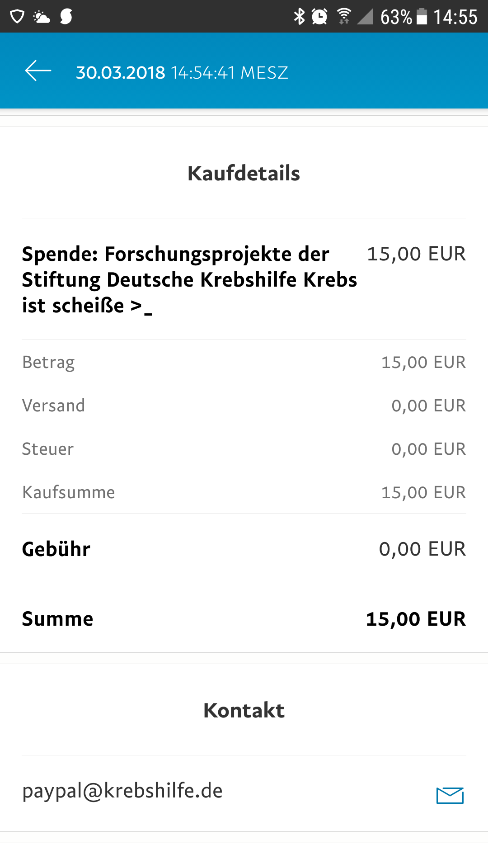
Task: Tap the envelope email icon
Action: [450, 795]
